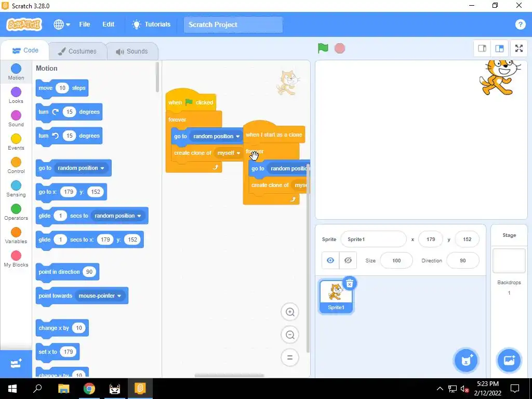Screen dimensions: 532x399
Task: Switch to large stage layout
Action: point(499,48)
